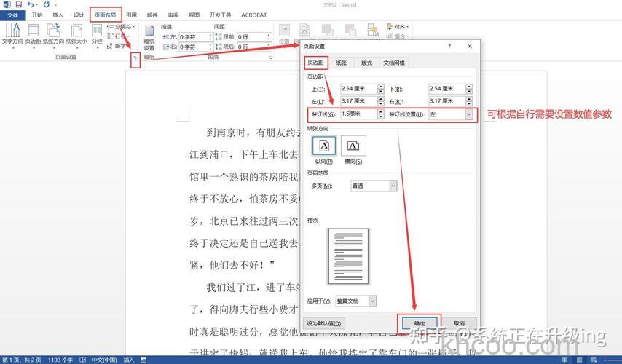Click the 下(B) bottom margin field
Viewport: 622px width, 364px height.
pos(447,89)
